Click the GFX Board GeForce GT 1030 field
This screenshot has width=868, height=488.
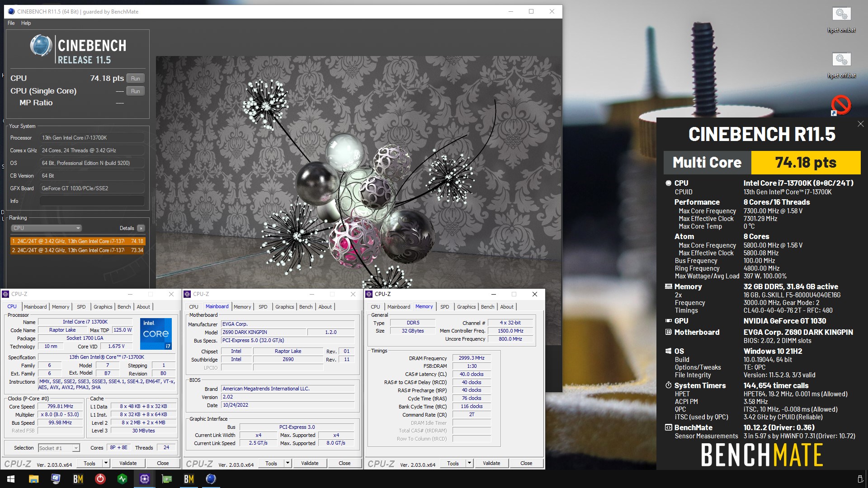tap(92, 188)
